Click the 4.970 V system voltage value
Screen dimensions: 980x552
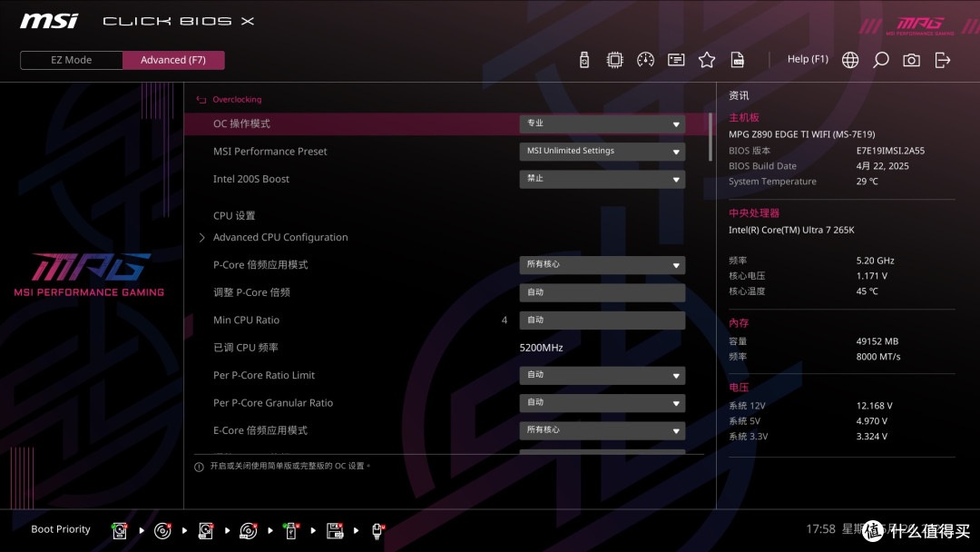(x=872, y=421)
